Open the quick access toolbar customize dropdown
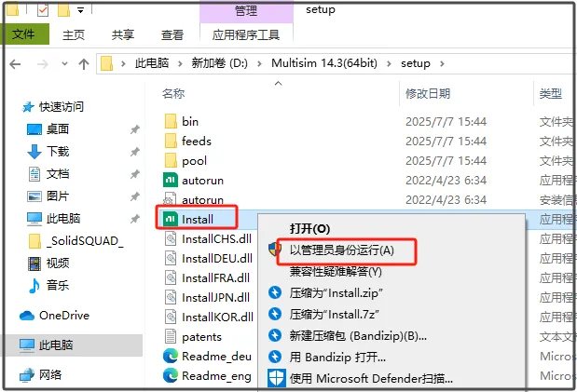 click(80, 10)
